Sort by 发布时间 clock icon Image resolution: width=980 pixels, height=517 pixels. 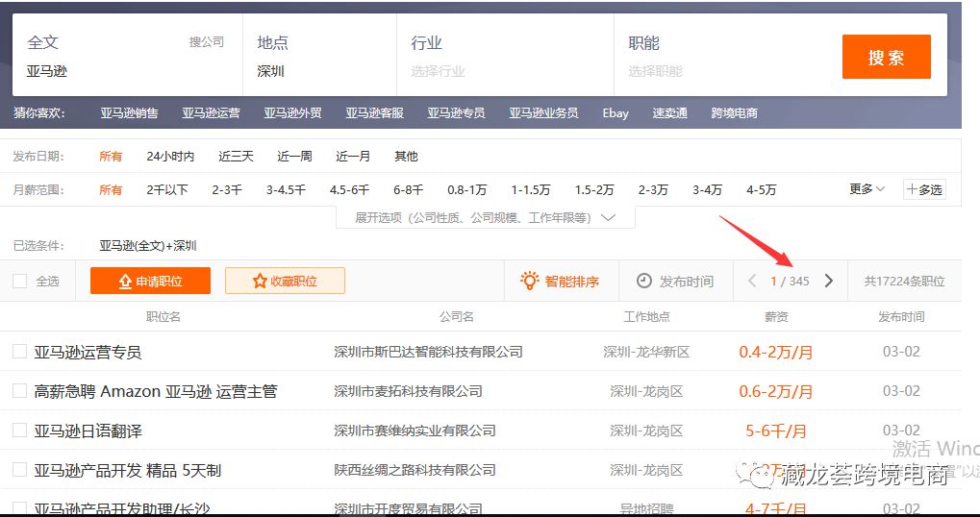click(x=644, y=282)
